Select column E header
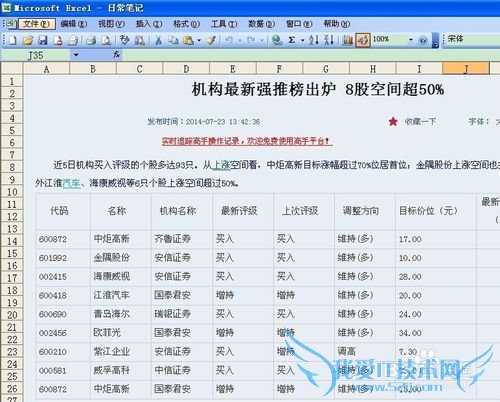The height and width of the screenshot is (402, 500). coord(233,69)
